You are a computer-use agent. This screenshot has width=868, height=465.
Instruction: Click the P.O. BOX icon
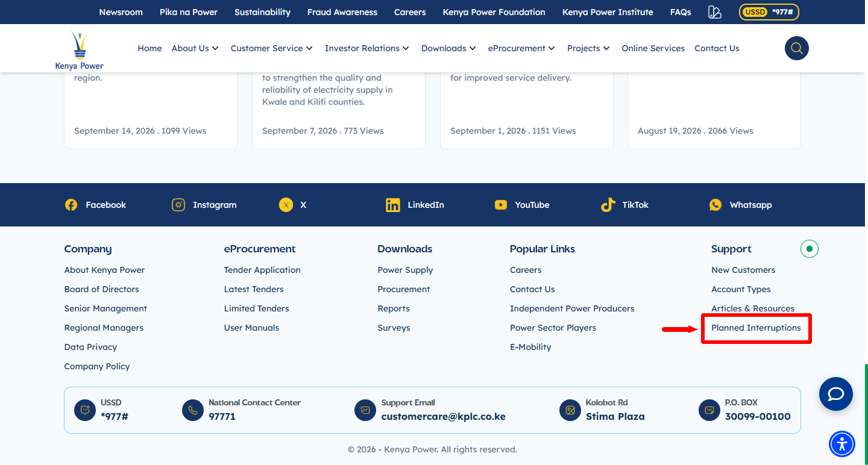[x=709, y=410]
